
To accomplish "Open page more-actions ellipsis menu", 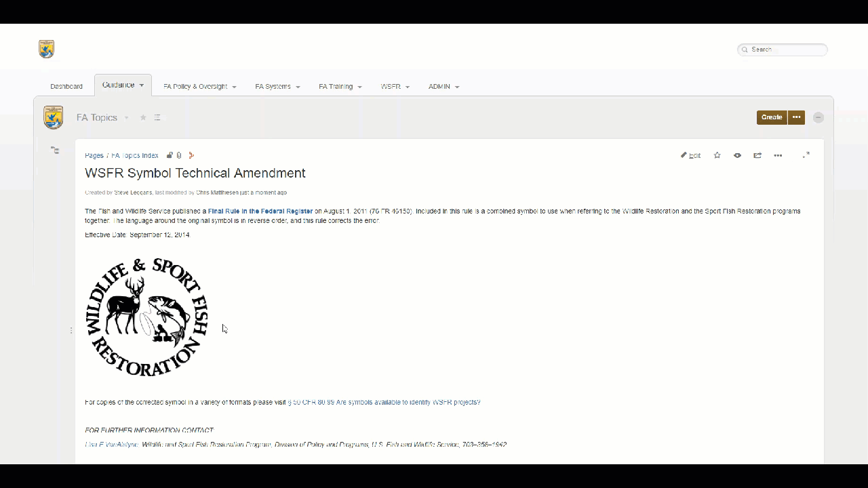I will [x=778, y=155].
